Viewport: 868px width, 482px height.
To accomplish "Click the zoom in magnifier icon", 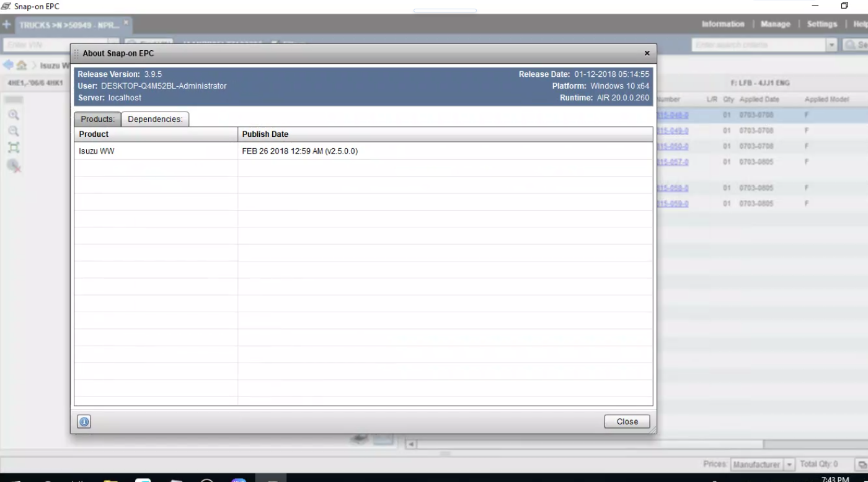I will (14, 115).
